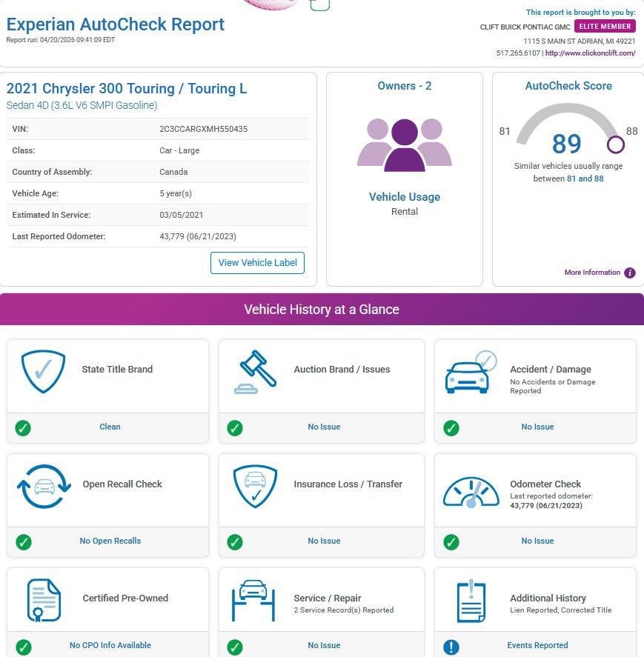The image size is (644, 657).
Task: Click the AutoCheck Score gauge marker
Action: point(615,144)
